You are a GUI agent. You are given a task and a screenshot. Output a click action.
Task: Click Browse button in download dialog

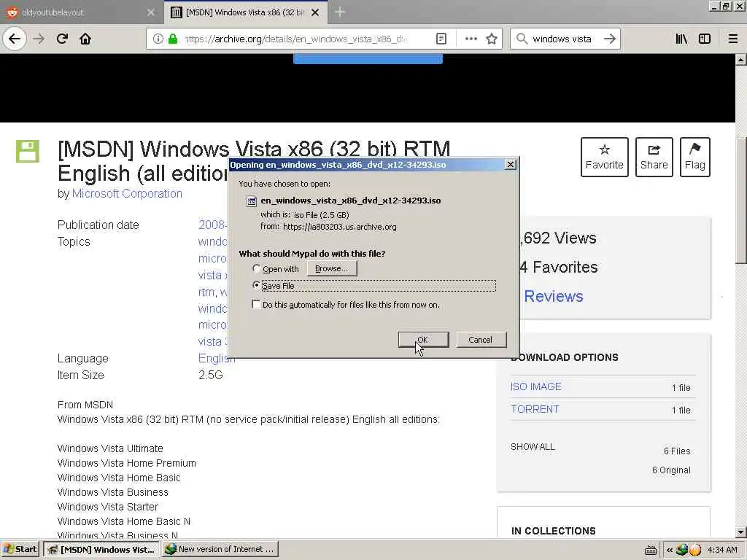point(332,268)
